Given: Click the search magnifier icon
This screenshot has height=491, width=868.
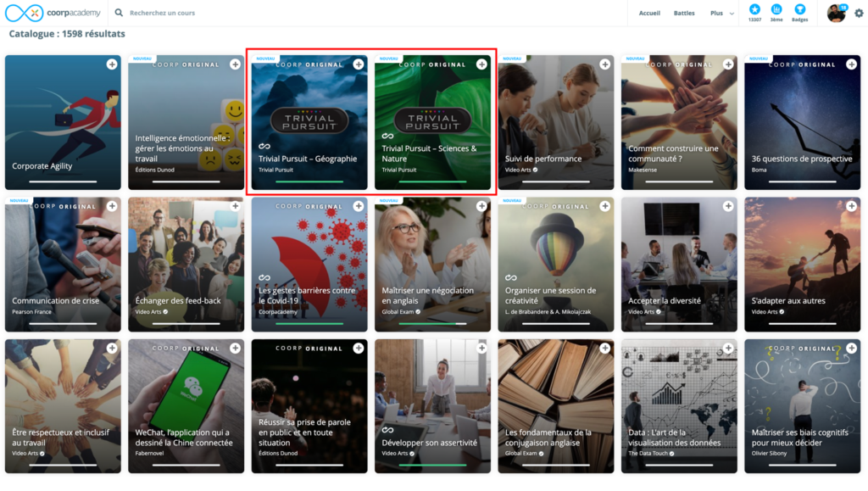Looking at the screenshot, I should coord(119,14).
